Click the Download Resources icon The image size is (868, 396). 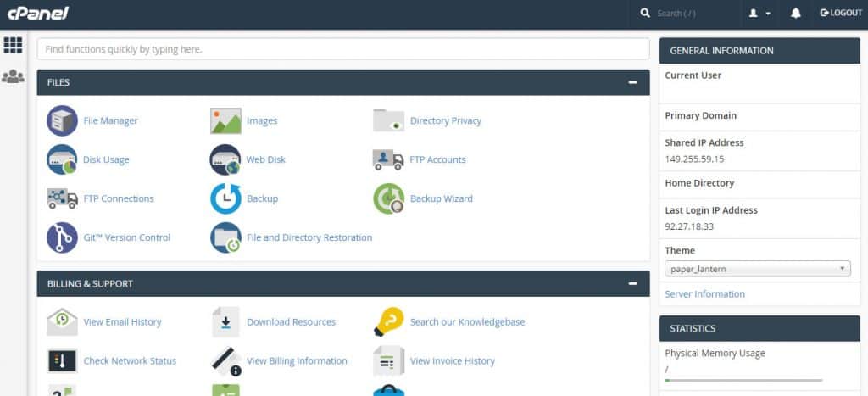point(225,321)
